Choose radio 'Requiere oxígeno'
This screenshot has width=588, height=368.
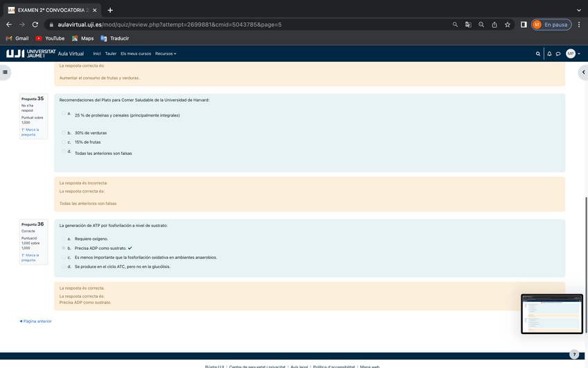coord(63,239)
